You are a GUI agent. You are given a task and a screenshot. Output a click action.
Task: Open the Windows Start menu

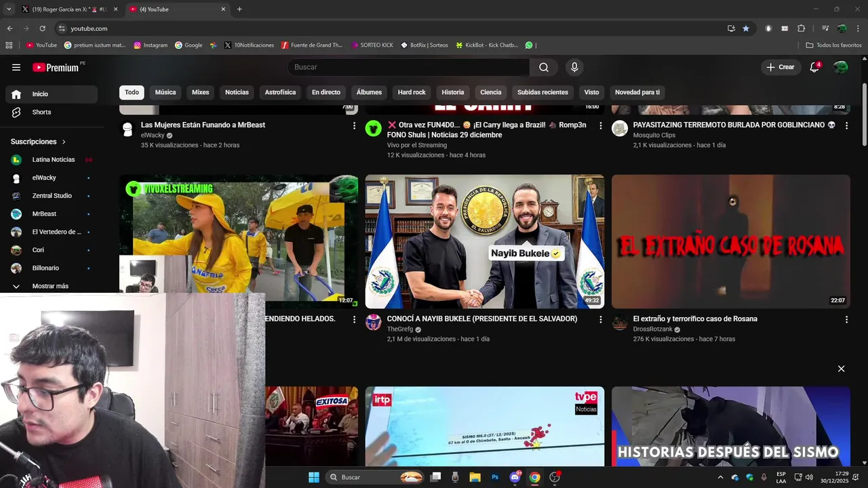[x=314, y=477]
